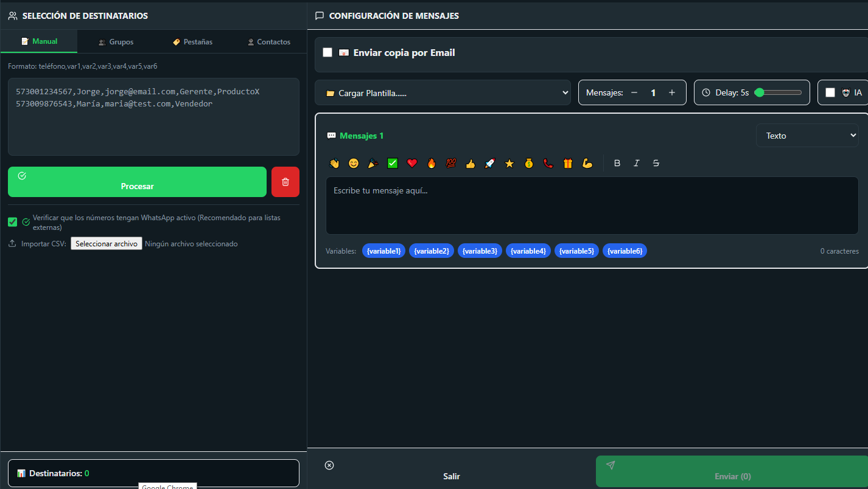Apply italic formatting with the I icon
The height and width of the screenshot is (489, 868).
click(636, 163)
